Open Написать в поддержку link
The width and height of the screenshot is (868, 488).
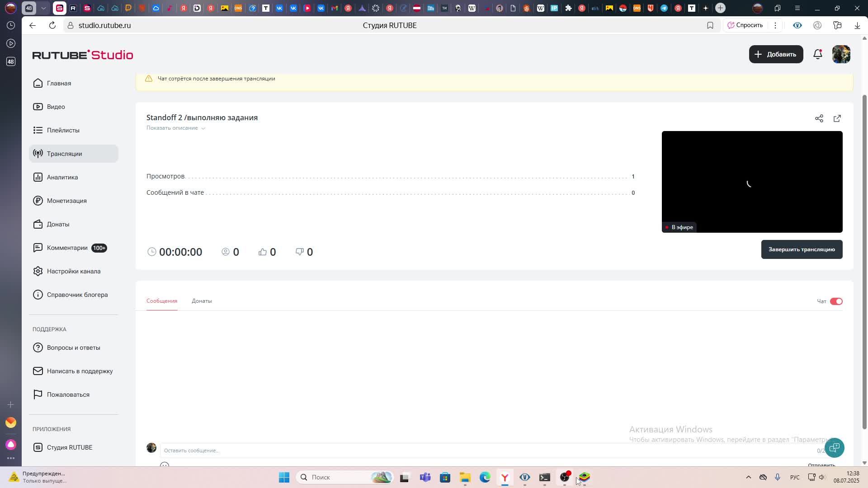[80, 371]
